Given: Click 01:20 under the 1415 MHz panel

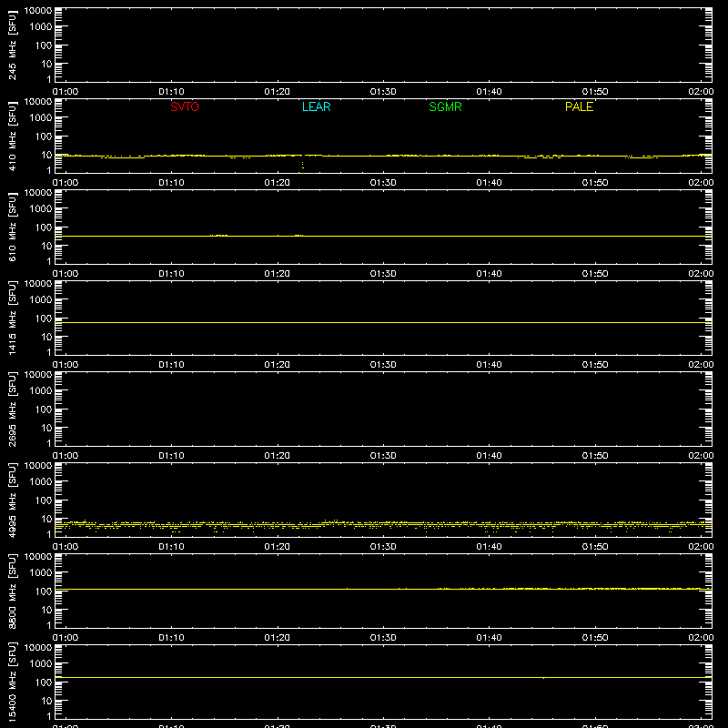Looking at the screenshot, I should [x=278, y=365].
